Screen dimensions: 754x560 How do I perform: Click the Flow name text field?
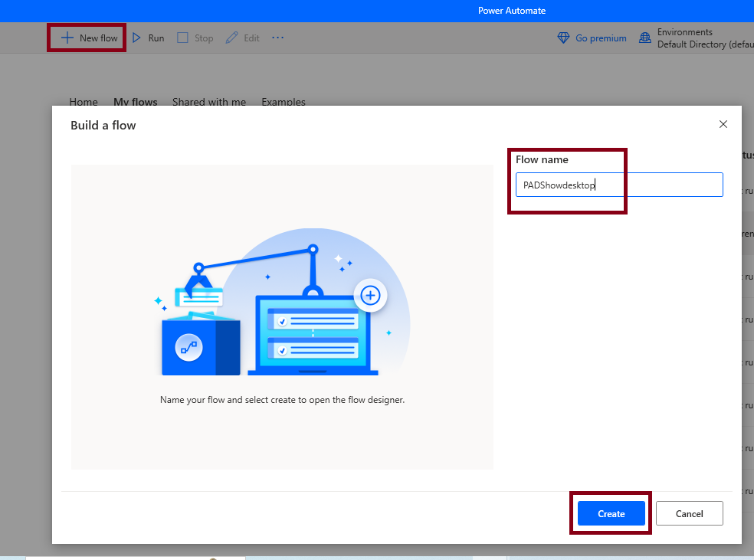click(x=619, y=185)
